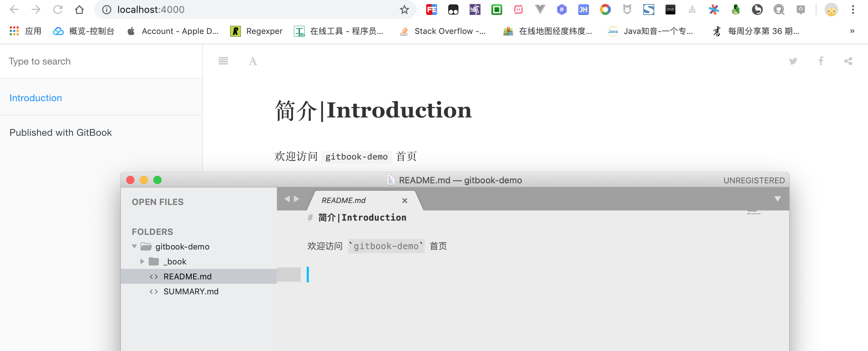Image resolution: width=868 pixels, height=351 pixels.
Task: Click the Type to search field
Action: pos(101,61)
